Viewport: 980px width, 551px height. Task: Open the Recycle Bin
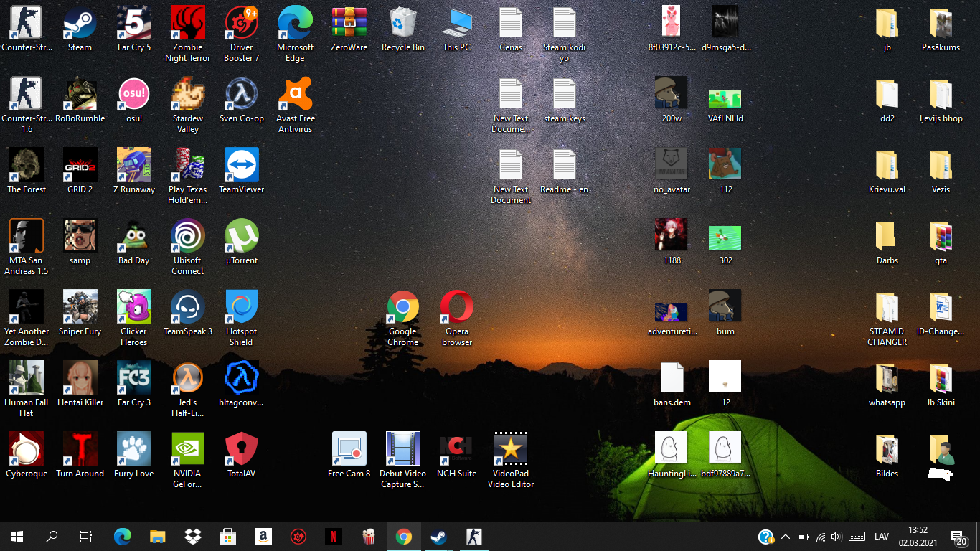click(x=403, y=29)
